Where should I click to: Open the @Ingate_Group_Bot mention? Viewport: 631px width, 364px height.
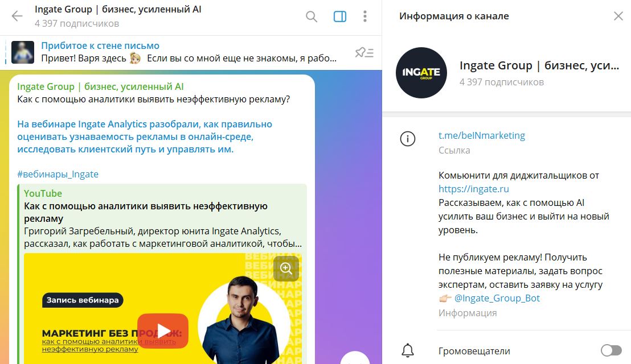497,298
